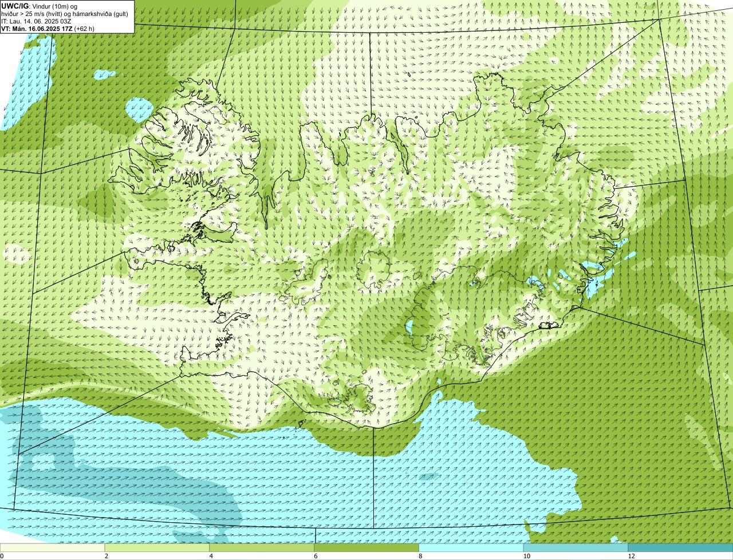The image size is (733, 560).
Task: Click the pale yellow 0–2 legend swatch
Action: (53, 548)
